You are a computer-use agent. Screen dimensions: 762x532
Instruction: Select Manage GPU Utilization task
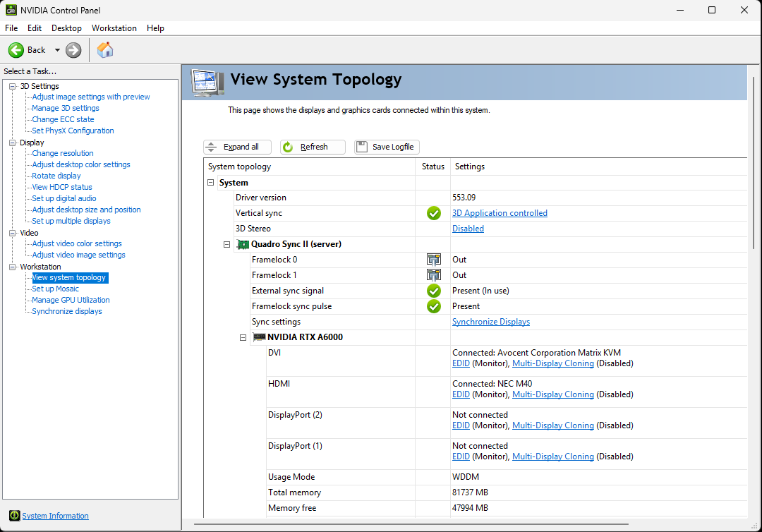tap(71, 300)
